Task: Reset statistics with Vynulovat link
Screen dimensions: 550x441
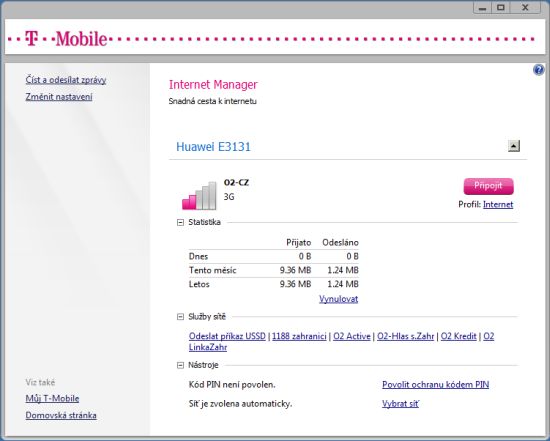Action: coord(338,299)
